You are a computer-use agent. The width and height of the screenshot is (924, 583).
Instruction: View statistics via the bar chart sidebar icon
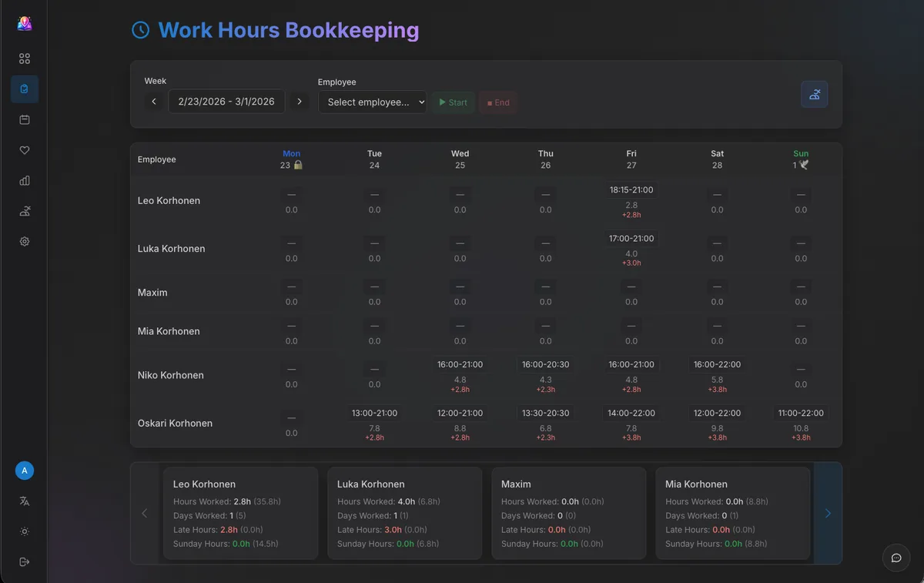click(x=24, y=180)
